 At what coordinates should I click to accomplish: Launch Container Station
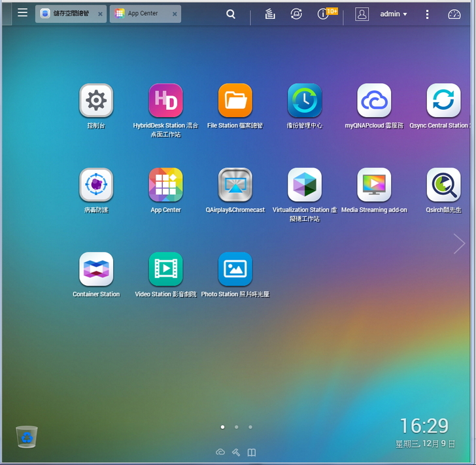[96, 269]
